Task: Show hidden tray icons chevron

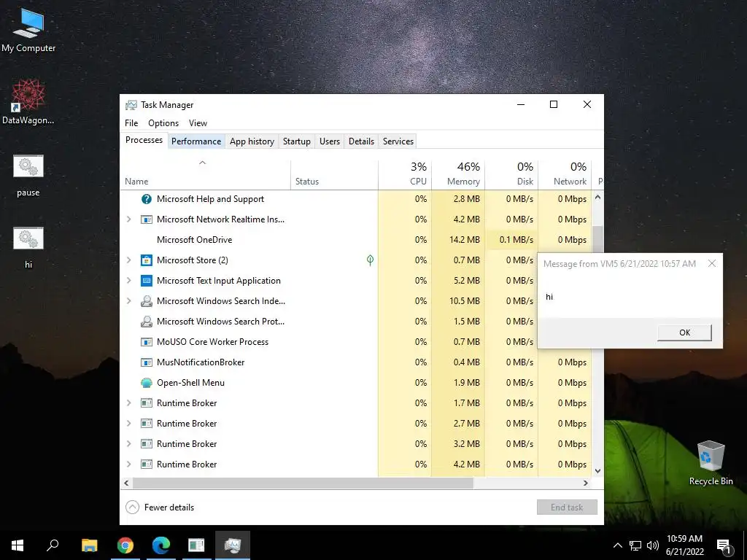Action: click(617, 545)
